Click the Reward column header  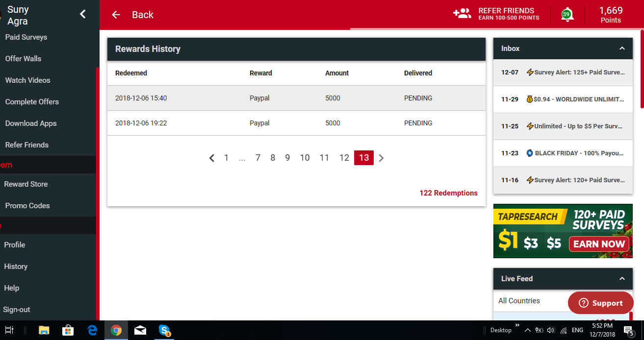(x=260, y=73)
